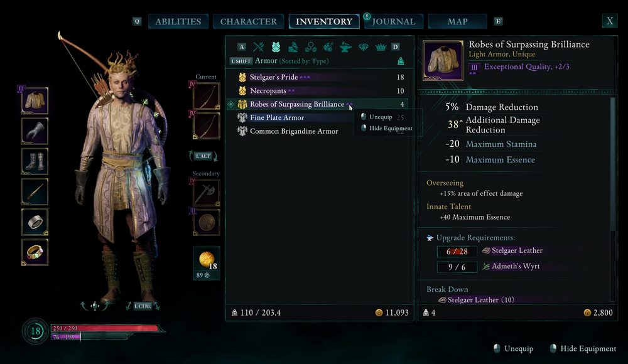Viewport: 628px width, 364px height.
Task: Open the Journal tab
Action: click(x=394, y=21)
